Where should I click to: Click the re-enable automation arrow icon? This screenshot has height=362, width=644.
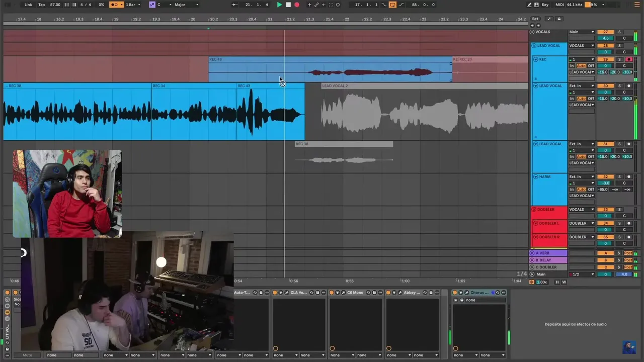coord(324,5)
